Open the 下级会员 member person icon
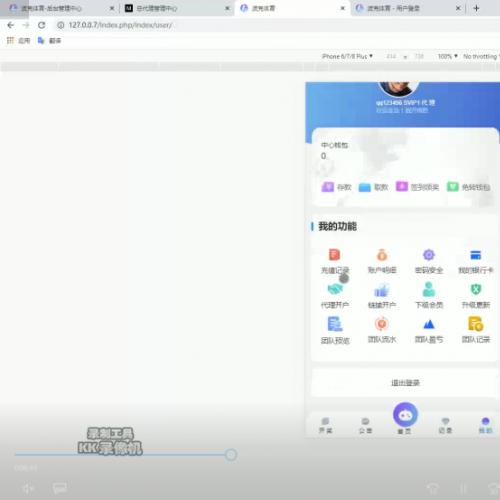 click(x=429, y=289)
